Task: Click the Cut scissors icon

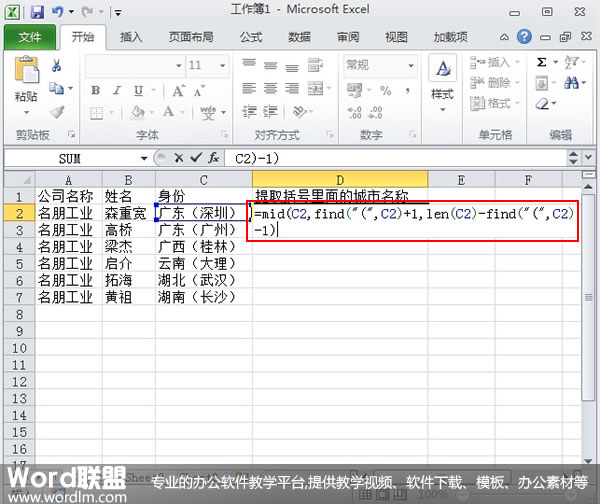Action: coord(57,65)
